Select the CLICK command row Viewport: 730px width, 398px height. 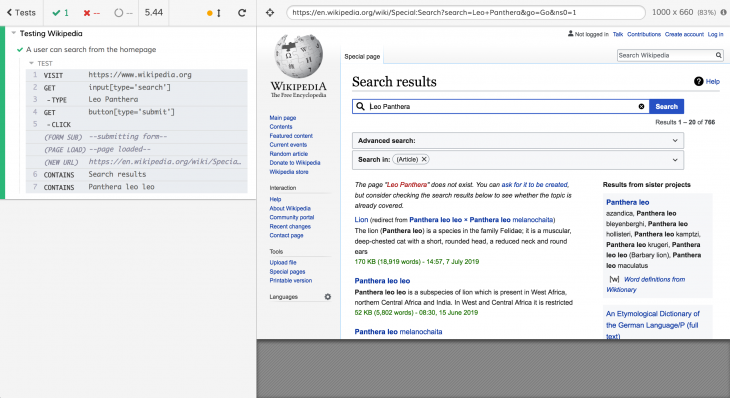tap(137, 125)
